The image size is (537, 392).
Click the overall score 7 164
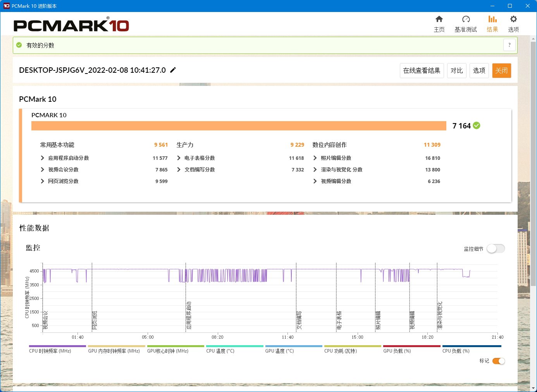(461, 126)
